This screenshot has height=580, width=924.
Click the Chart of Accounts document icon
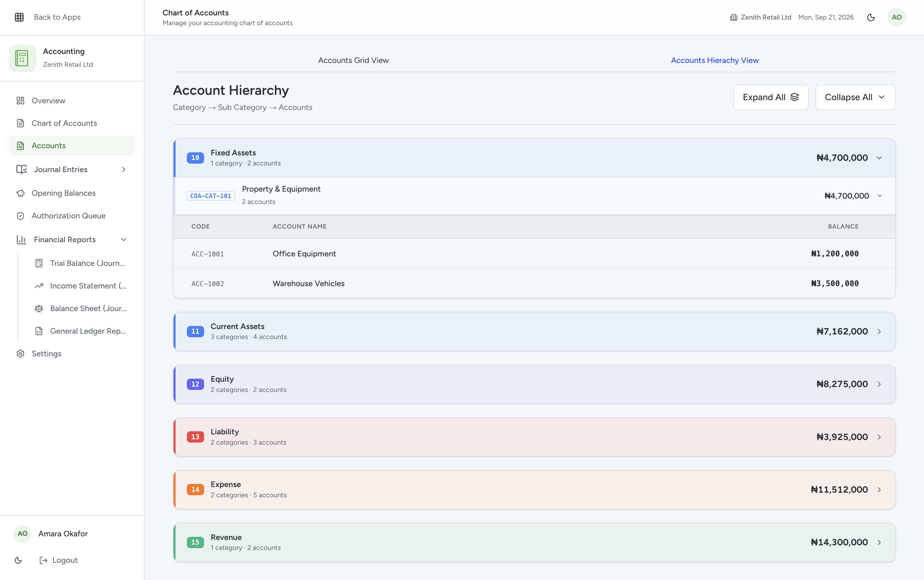tap(20, 123)
